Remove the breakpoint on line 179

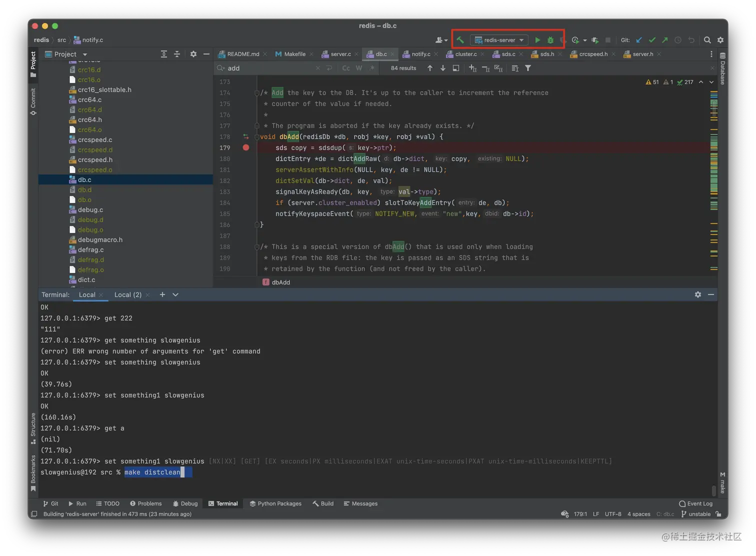pyautogui.click(x=246, y=147)
